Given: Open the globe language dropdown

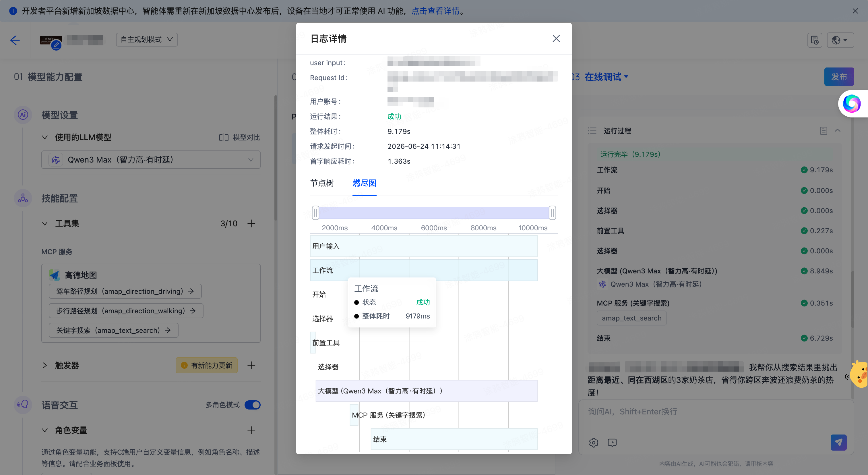Looking at the screenshot, I should point(840,40).
